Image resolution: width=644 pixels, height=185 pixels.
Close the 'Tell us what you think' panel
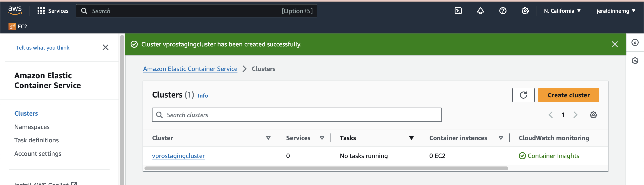(x=106, y=48)
